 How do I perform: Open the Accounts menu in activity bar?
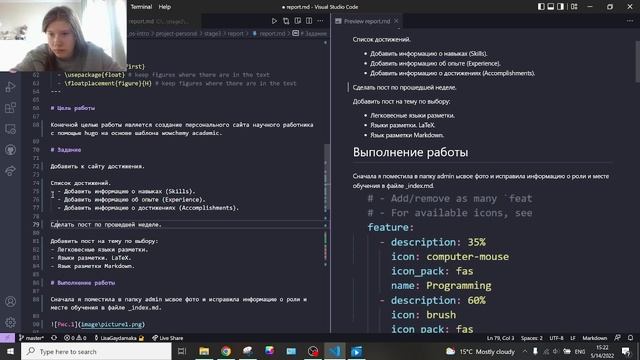coord(10,302)
